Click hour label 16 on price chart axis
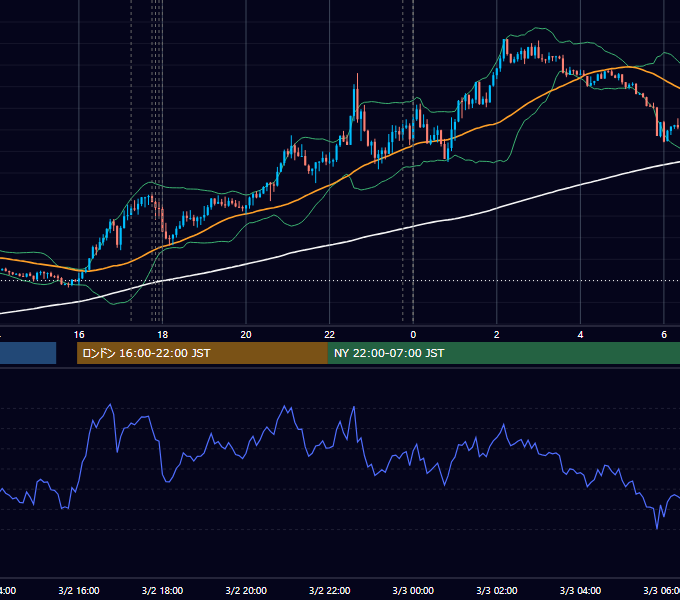The width and height of the screenshot is (680, 600). pos(79,335)
